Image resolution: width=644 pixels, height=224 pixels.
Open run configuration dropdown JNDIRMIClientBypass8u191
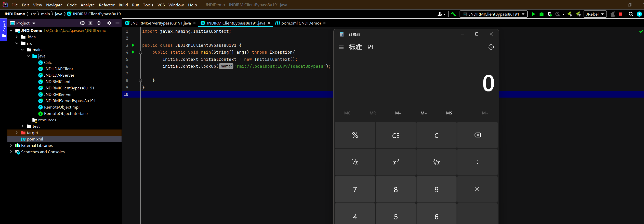click(493, 14)
